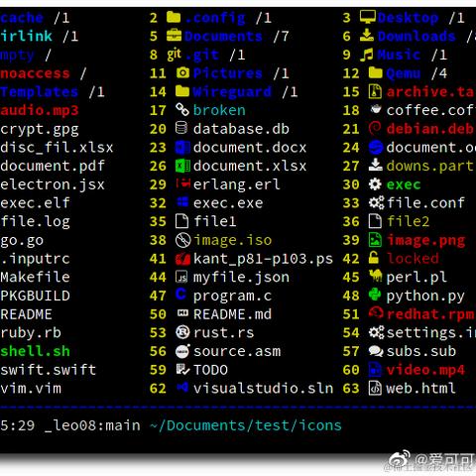Screen dimensions: 476x476
Task: Click the Visual Studio icon beside visualstudio.sln
Action: (x=182, y=387)
